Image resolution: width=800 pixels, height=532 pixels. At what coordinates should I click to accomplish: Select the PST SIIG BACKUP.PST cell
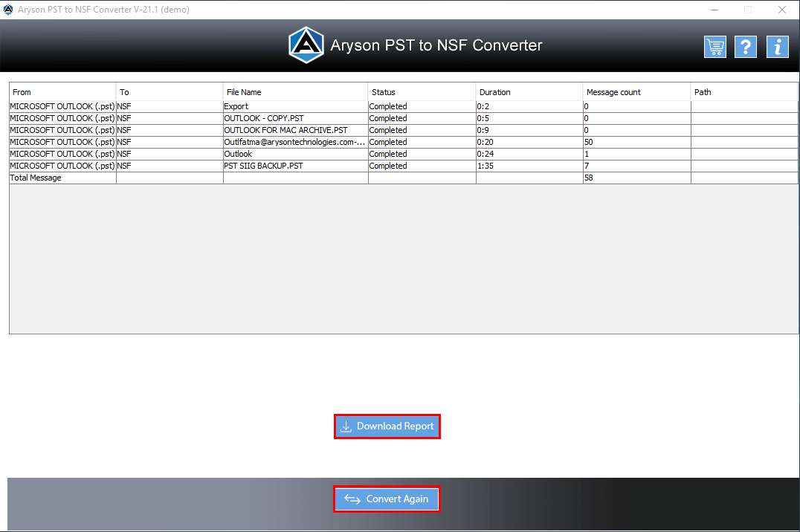[295, 166]
